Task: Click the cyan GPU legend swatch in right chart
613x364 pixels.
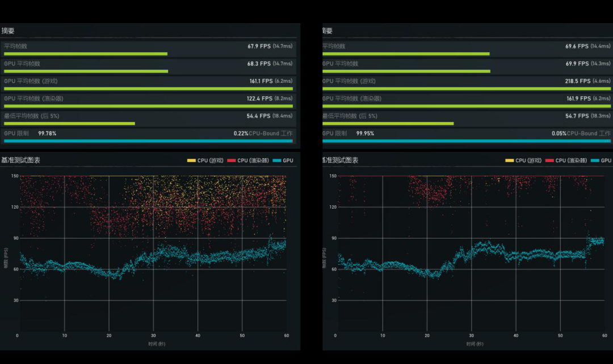Action: coord(595,160)
